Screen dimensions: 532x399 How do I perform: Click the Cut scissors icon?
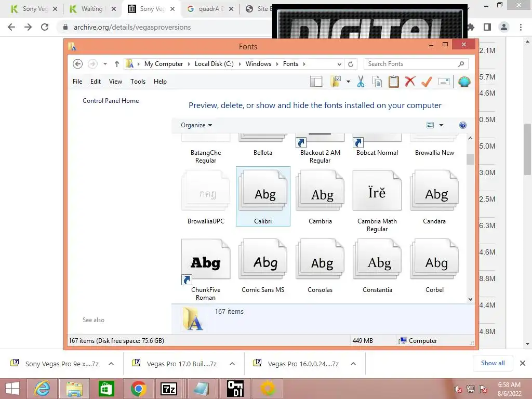click(x=361, y=82)
